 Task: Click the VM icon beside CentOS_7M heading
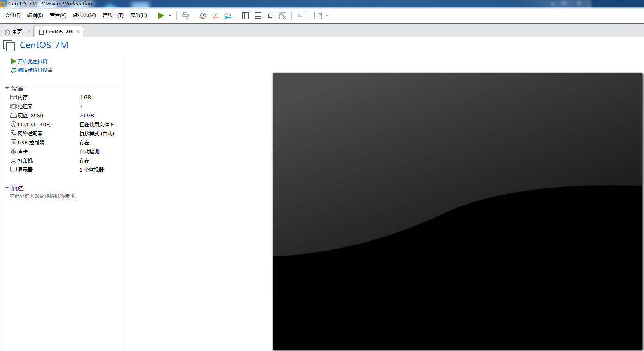[x=9, y=45]
